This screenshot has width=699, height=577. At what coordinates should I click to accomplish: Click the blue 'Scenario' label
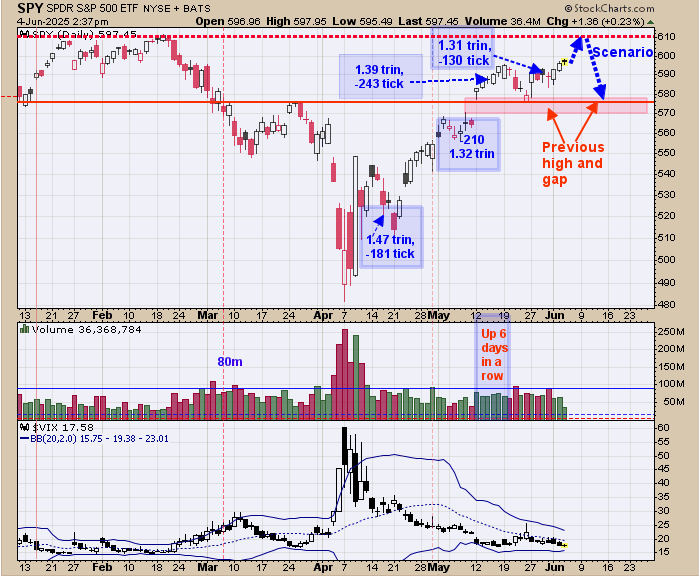coord(623,52)
